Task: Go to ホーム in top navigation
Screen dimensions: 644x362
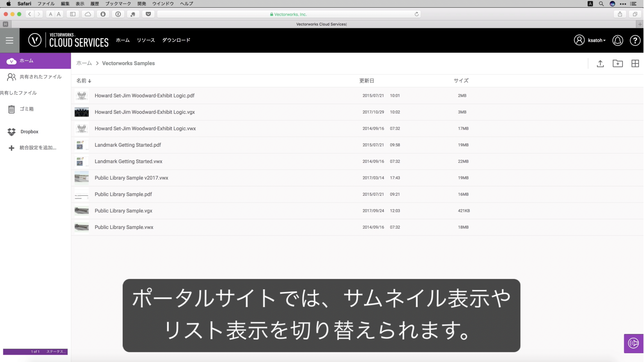Action: pyautogui.click(x=123, y=40)
